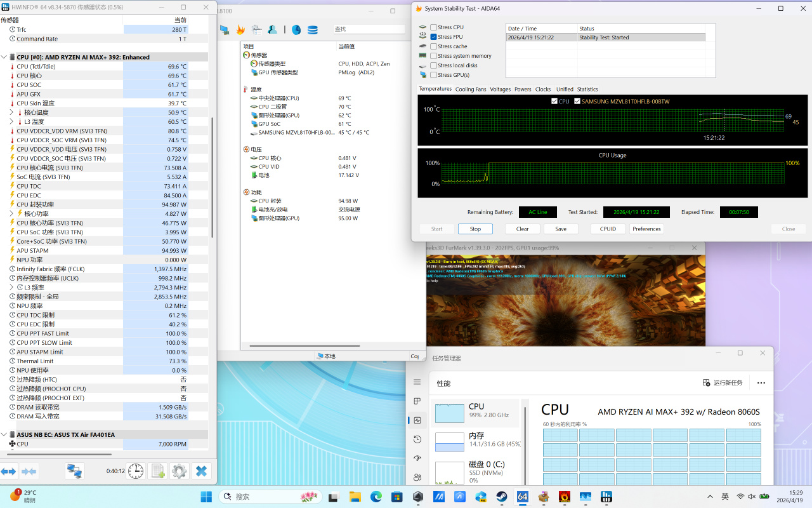Screen dimensions: 812x508
Task: Click HWiNFO reset clock icon
Action: point(136,471)
